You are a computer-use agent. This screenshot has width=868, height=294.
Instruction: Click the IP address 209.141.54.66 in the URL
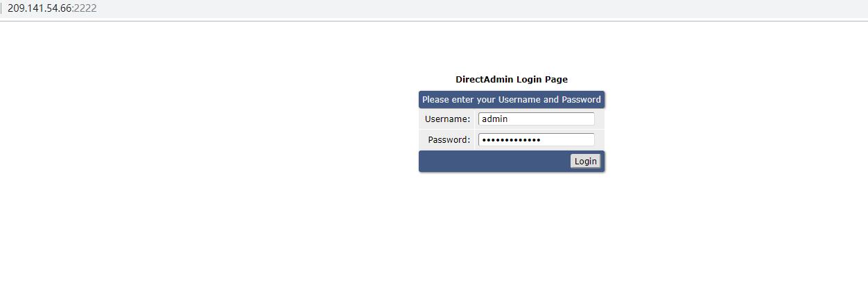[x=40, y=8]
